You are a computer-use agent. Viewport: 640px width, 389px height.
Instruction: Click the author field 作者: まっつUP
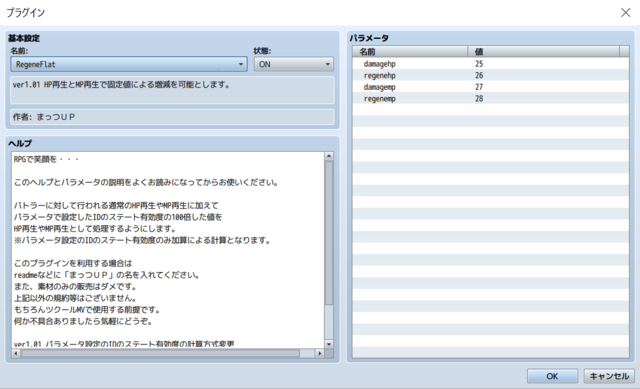pos(172,117)
